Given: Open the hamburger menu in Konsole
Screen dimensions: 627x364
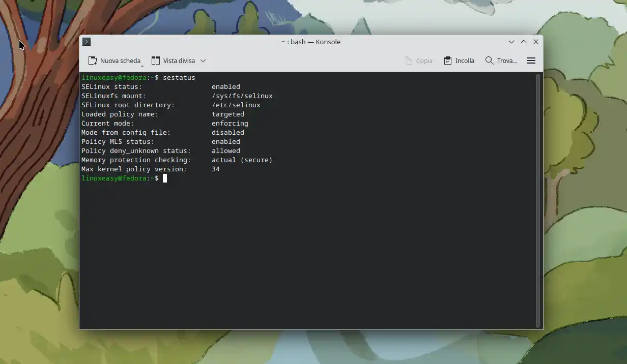Looking at the screenshot, I should pyautogui.click(x=531, y=60).
